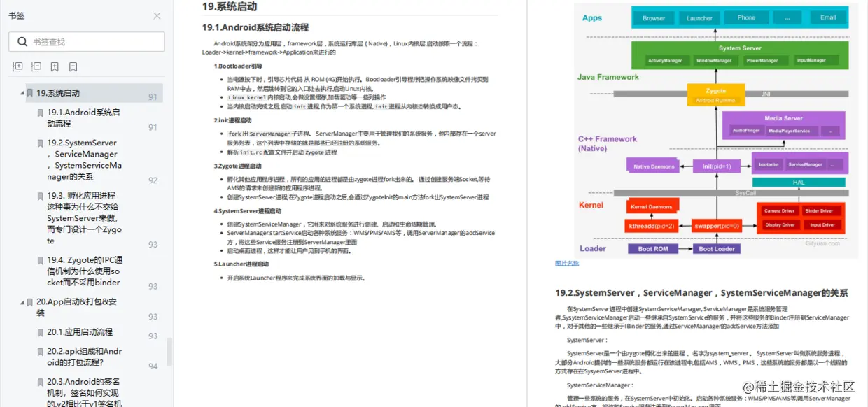Click the subheading 4.SystemServer进程启动

tap(248, 211)
